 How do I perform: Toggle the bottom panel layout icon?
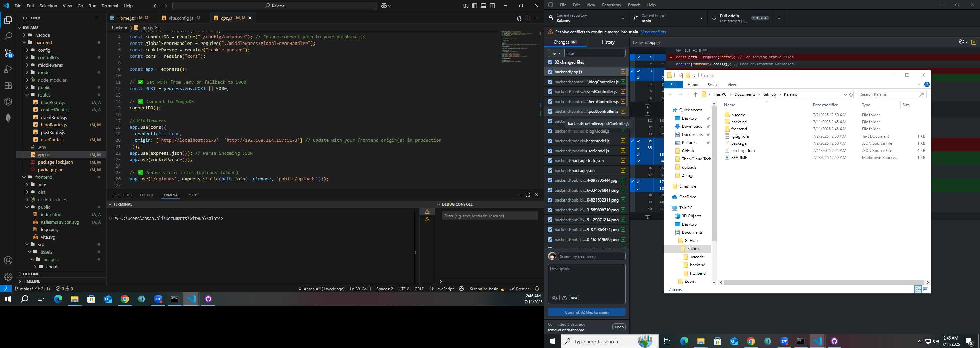[x=484, y=6]
